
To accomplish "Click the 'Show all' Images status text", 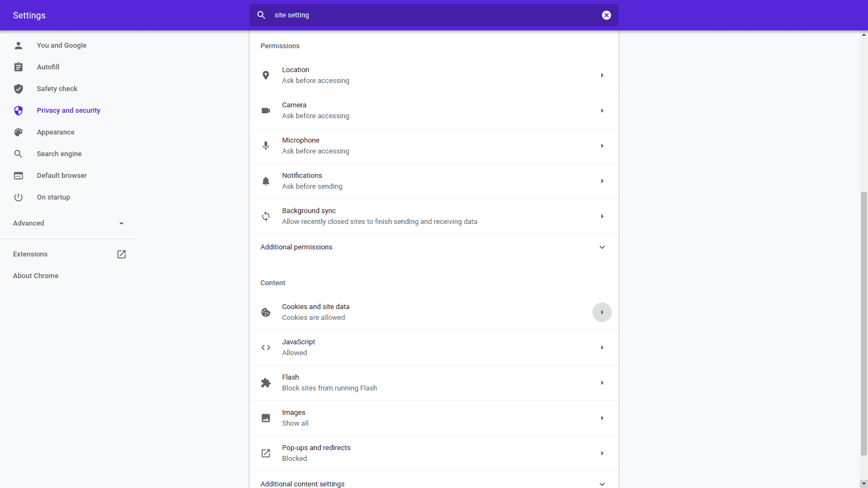I will tap(295, 423).
